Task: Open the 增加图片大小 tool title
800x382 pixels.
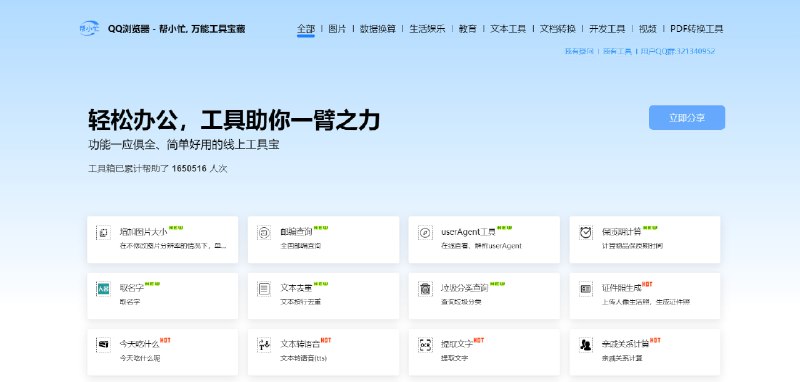Action: point(143,232)
